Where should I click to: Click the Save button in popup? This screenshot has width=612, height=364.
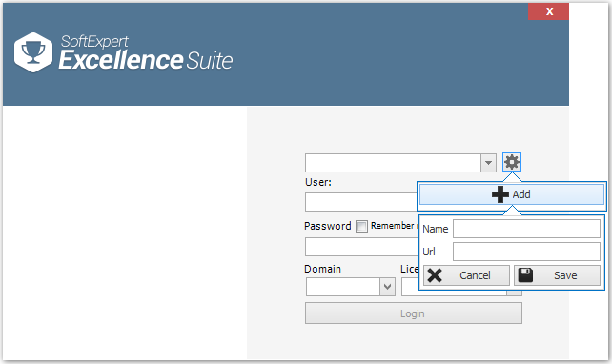(x=557, y=275)
